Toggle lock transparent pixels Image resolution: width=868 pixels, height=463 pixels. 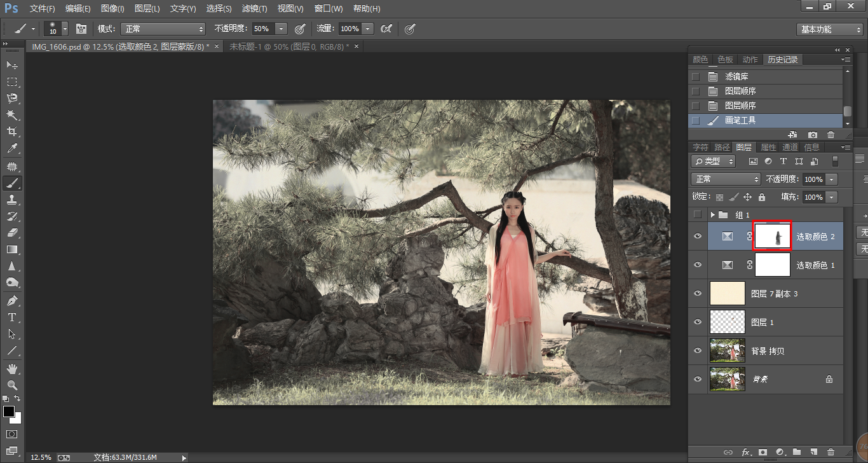[719, 197]
